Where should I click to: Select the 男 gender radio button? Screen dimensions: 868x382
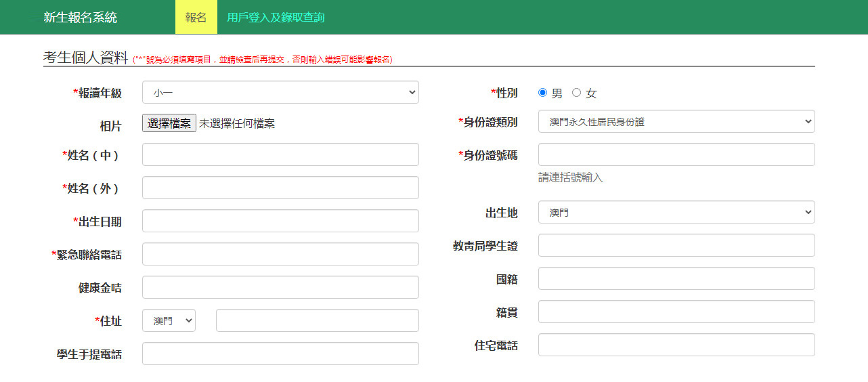pyautogui.click(x=542, y=93)
